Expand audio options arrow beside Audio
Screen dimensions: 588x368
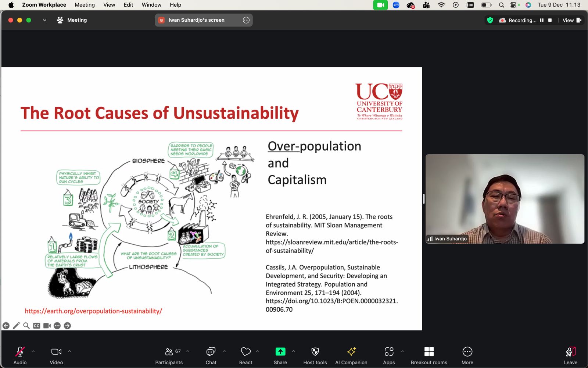pyautogui.click(x=33, y=351)
